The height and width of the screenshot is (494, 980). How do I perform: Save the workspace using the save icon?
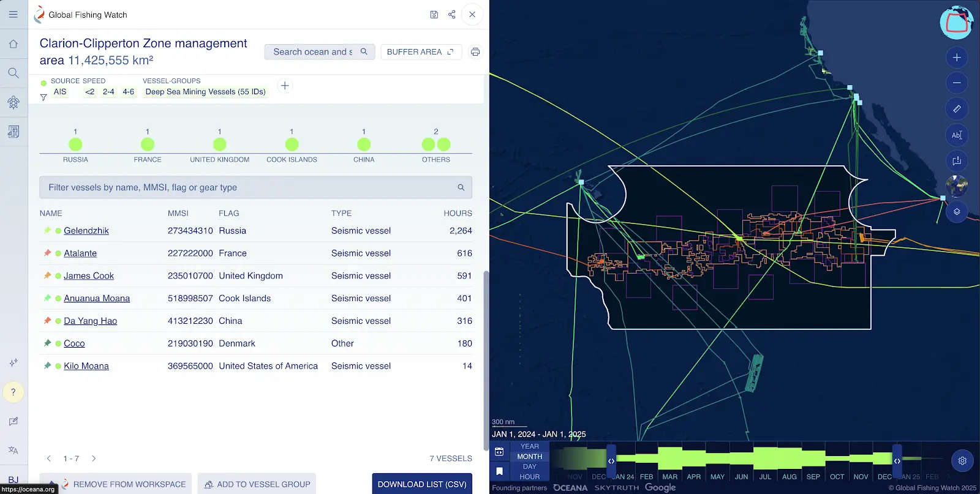pyautogui.click(x=434, y=15)
